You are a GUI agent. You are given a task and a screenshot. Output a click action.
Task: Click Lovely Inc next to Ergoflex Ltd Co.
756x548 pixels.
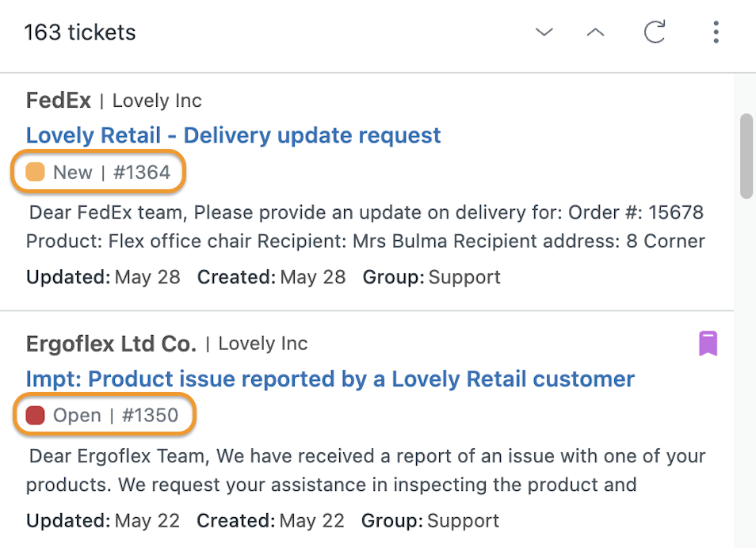point(263,344)
